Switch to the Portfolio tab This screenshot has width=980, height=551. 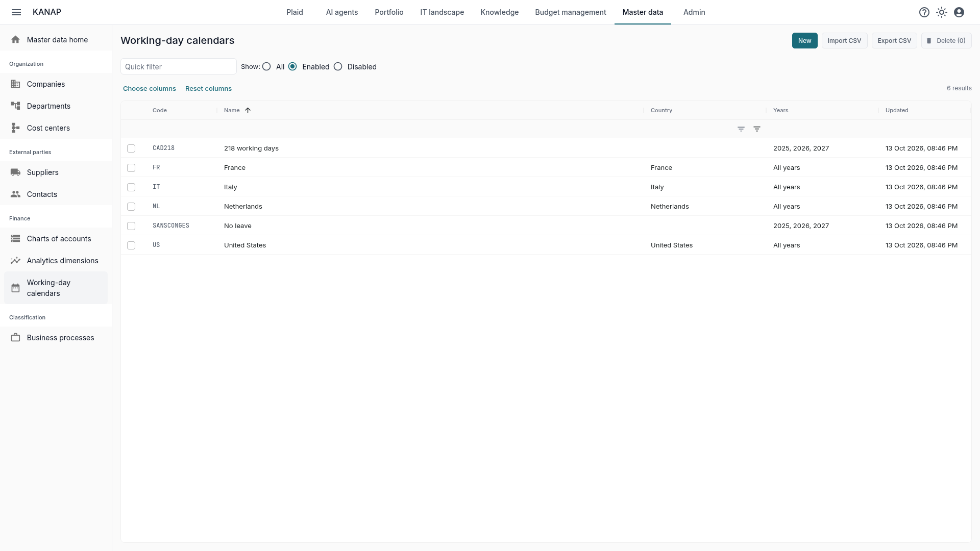(389, 12)
